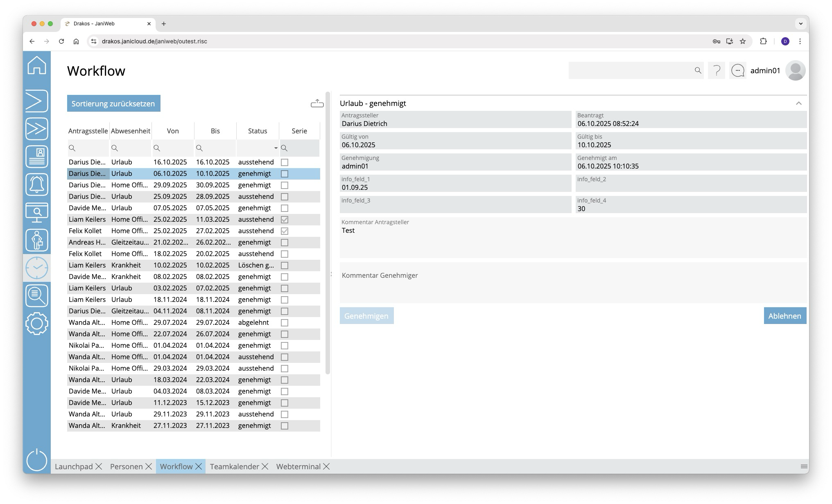Image resolution: width=832 pixels, height=504 pixels.
Task: Toggle Serie checkbox for 16.10.2025 Urlaub row
Action: (x=285, y=162)
